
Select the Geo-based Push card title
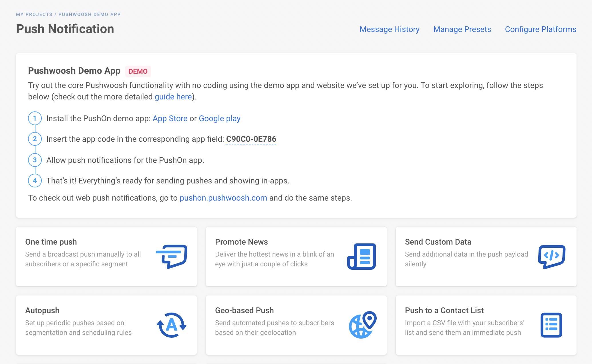[244, 310]
